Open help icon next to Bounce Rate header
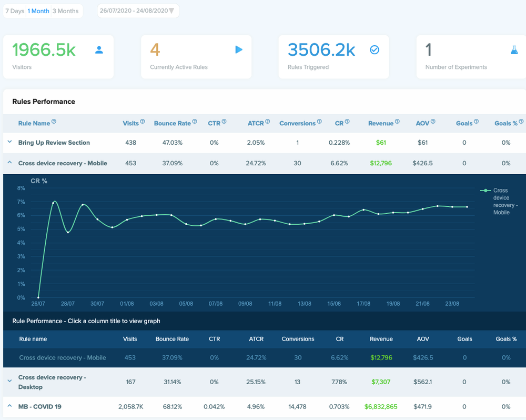 coord(195,122)
